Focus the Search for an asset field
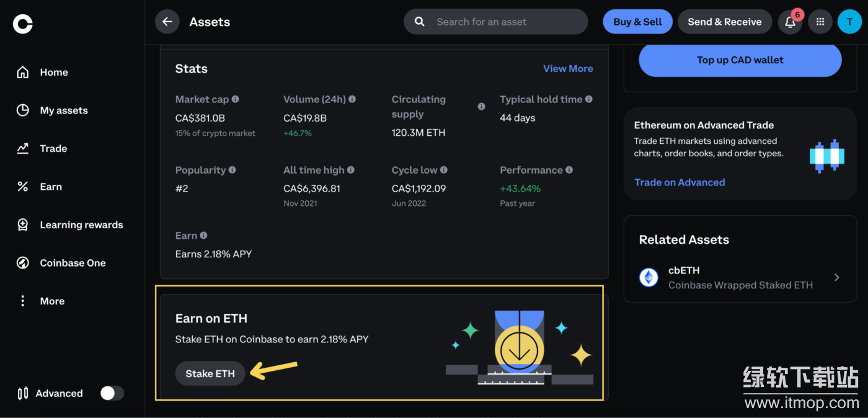Screen dimensions: 868x418 pyautogui.click(x=496, y=22)
